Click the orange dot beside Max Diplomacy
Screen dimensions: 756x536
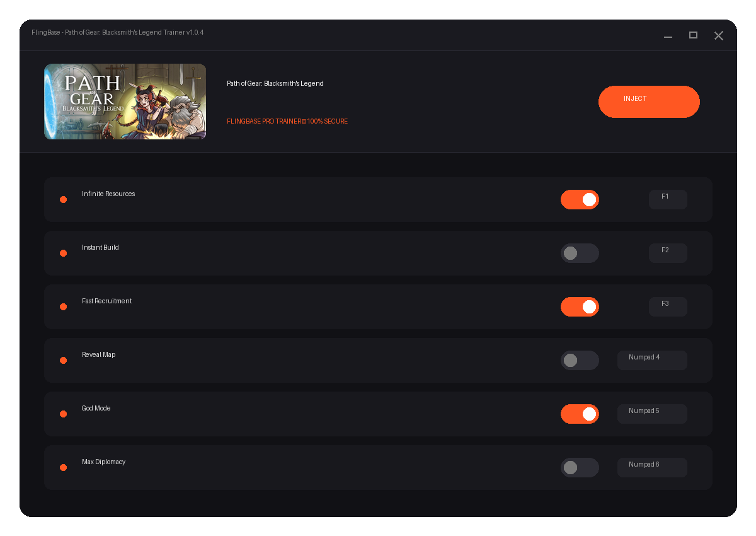point(63,467)
